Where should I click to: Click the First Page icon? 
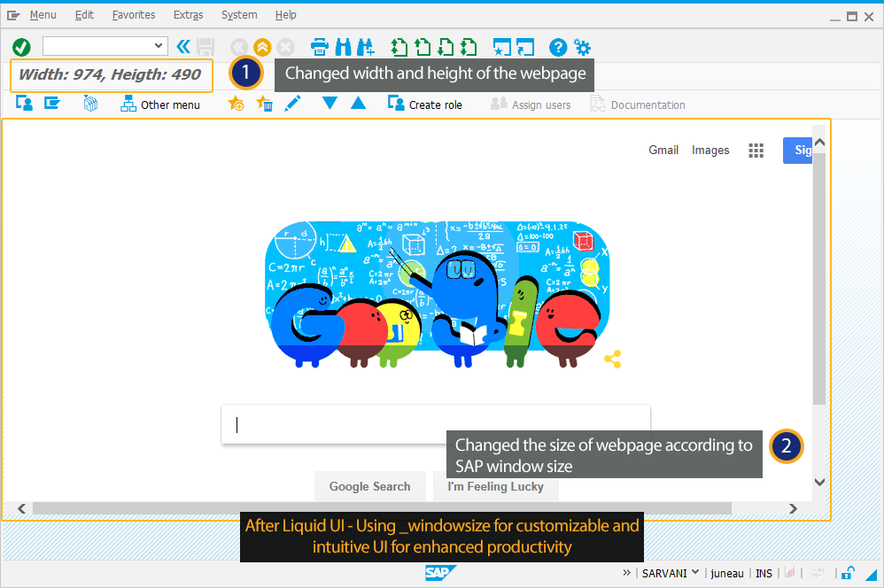pyautogui.click(x=399, y=47)
